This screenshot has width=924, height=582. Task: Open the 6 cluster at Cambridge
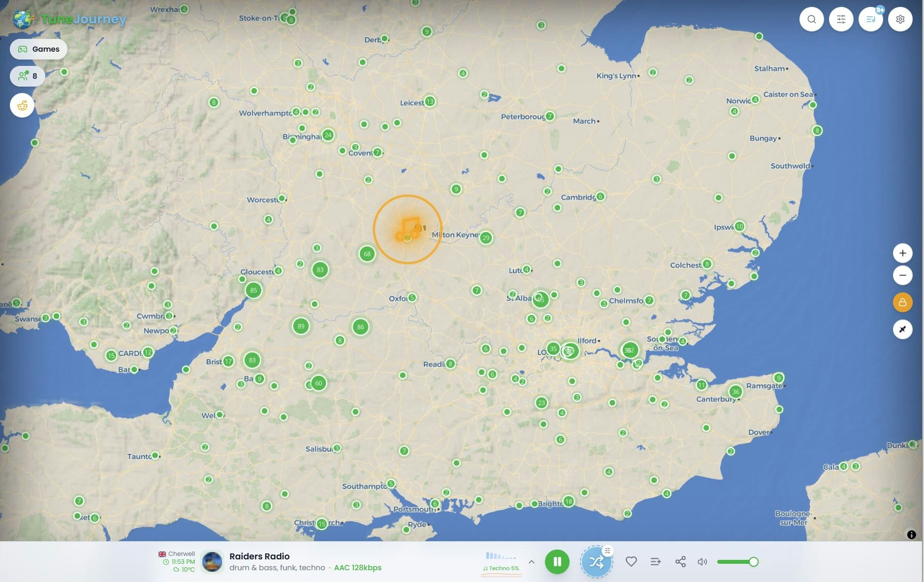click(x=600, y=196)
